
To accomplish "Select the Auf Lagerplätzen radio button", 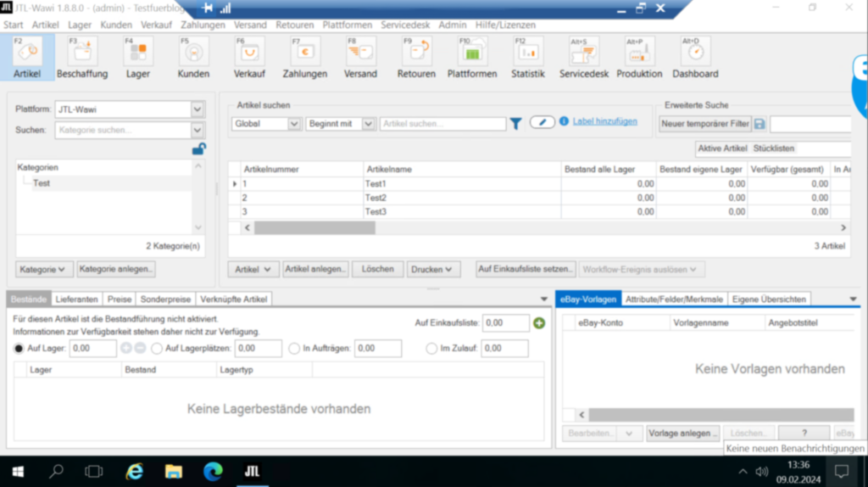I will pyautogui.click(x=157, y=349).
